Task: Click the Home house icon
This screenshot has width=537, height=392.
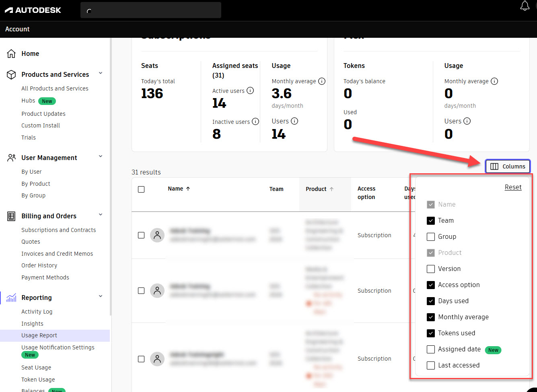Action: coord(11,53)
